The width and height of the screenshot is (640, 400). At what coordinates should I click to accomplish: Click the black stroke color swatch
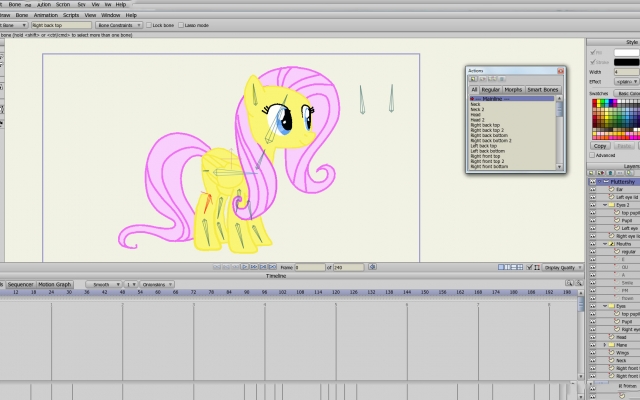pyautogui.click(x=627, y=62)
